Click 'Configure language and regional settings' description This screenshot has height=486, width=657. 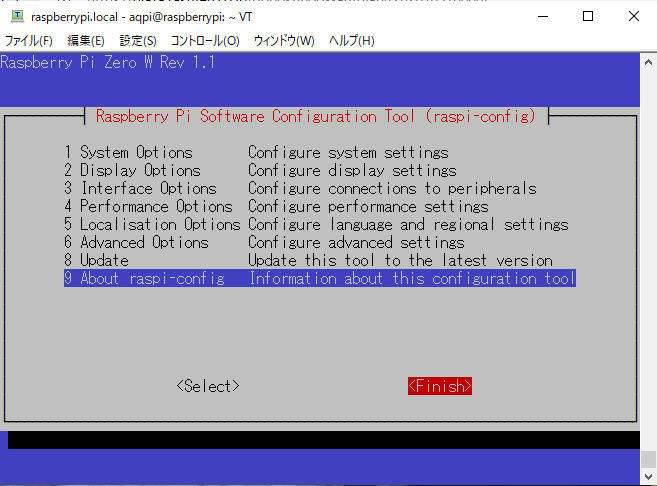[409, 224]
